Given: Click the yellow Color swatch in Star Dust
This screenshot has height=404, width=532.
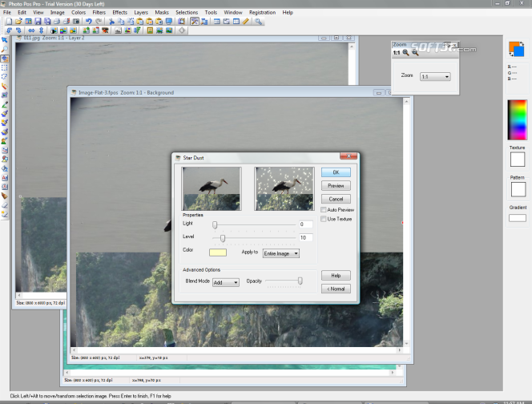Looking at the screenshot, I should point(218,252).
